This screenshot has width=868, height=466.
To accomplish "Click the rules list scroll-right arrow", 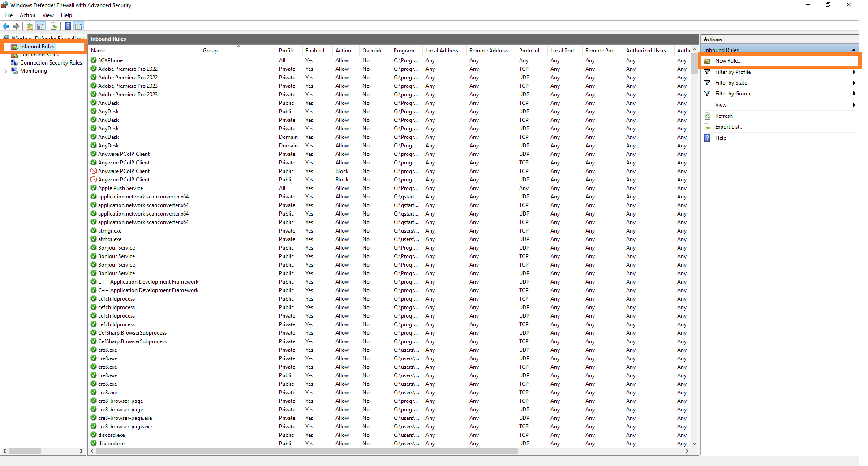I will pyautogui.click(x=687, y=451).
